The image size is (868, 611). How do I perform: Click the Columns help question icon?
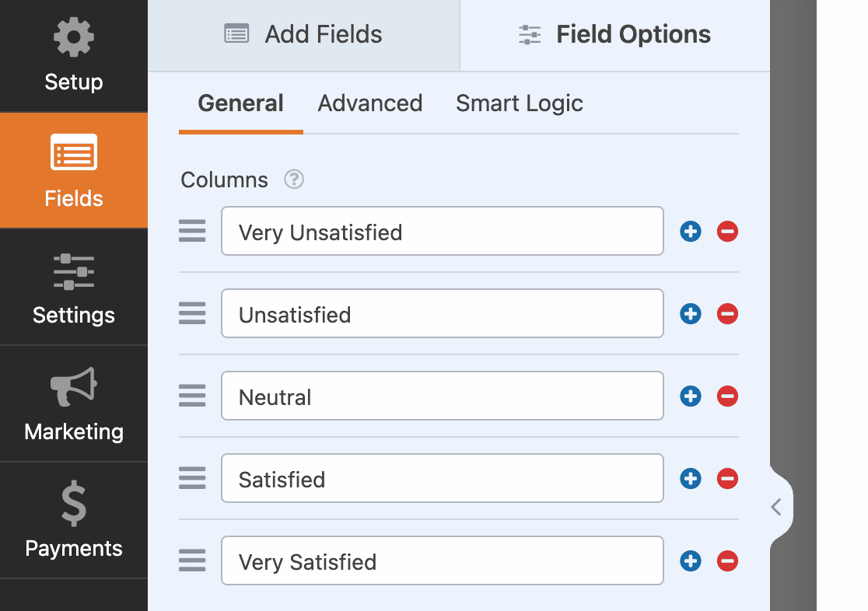[293, 180]
